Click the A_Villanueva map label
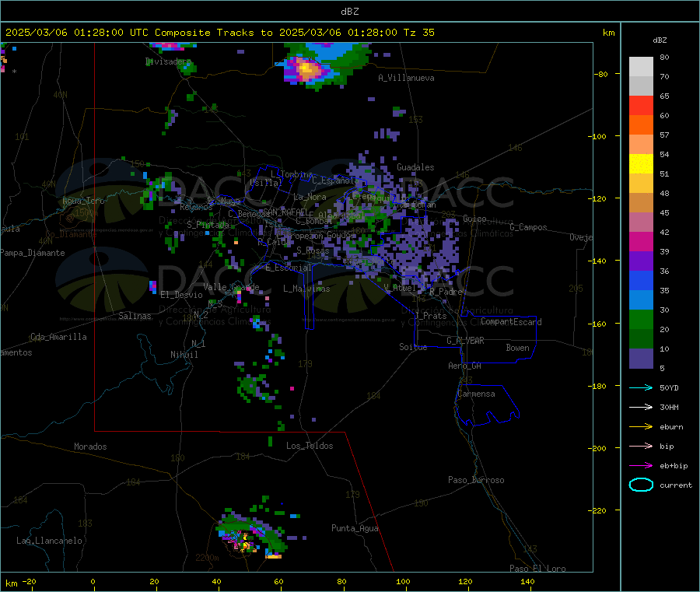This screenshot has width=700, height=592. click(406, 78)
